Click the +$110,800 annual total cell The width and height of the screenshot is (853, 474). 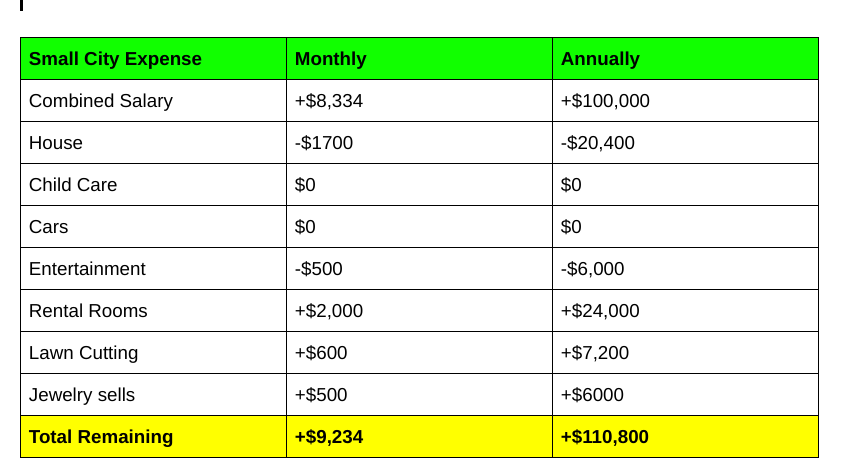point(605,437)
